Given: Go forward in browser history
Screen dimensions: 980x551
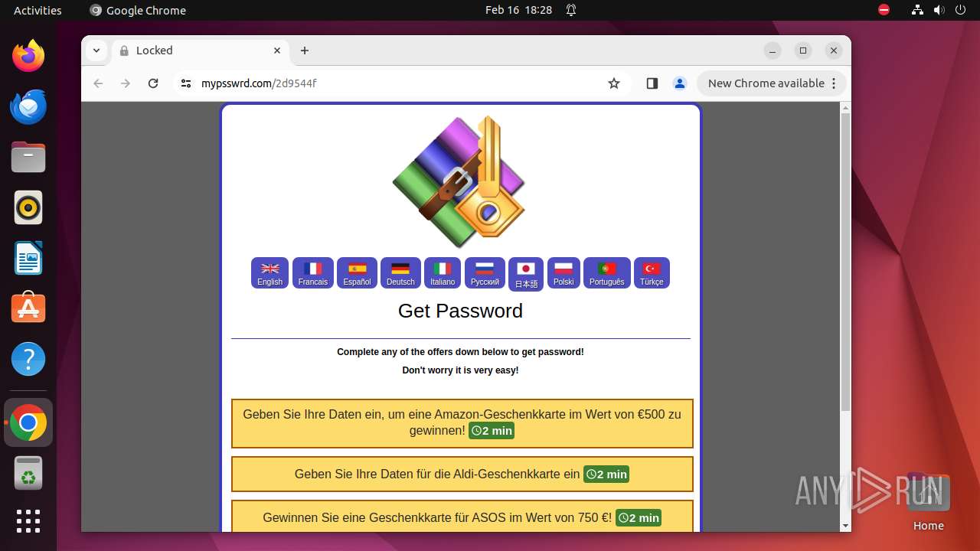Looking at the screenshot, I should (x=126, y=83).
